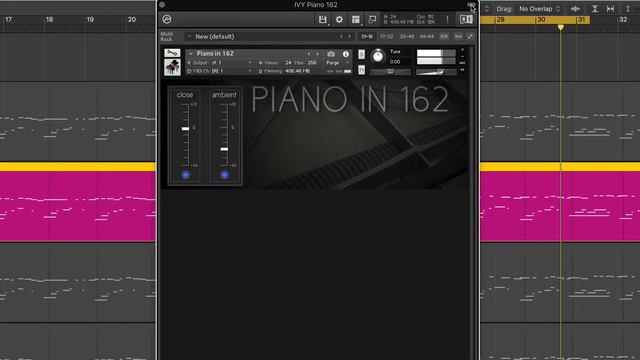Click bar 30 in the Logic ruler

point(541,20)
